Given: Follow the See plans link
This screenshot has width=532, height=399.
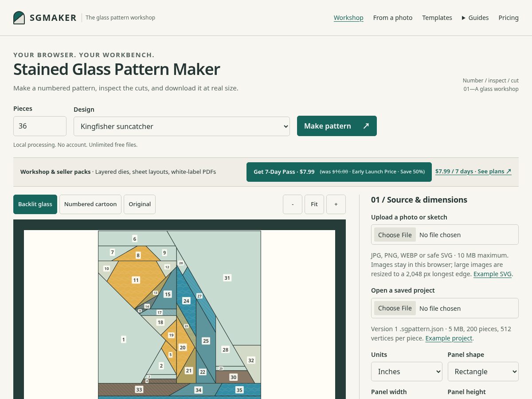Looking at the screenshot, I should tap(473, 172).
